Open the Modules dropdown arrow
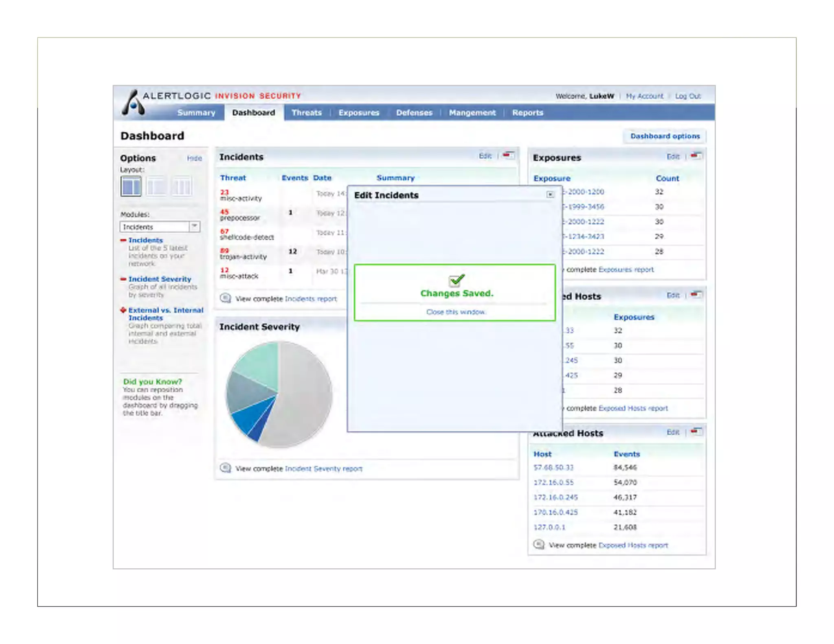The image size is (834, 644). (x=195, y=226)
